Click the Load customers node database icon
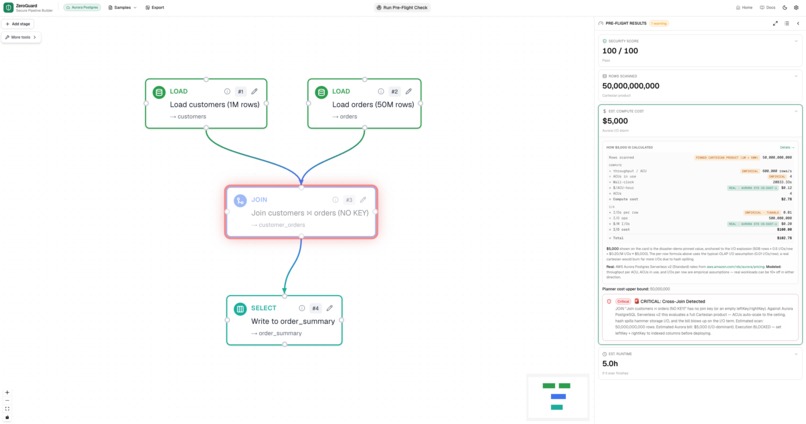The width and height of the screenshot is (806, 424). pos(159,92)
